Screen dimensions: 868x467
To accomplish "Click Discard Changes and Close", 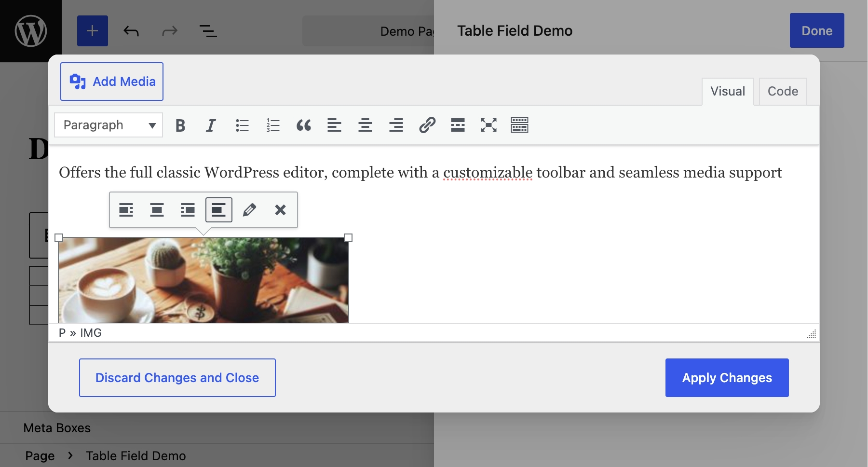I will click(x=177, y=378).
